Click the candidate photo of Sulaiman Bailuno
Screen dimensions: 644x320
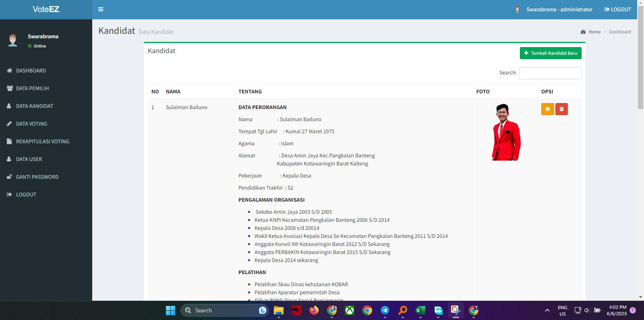point(506,132)
